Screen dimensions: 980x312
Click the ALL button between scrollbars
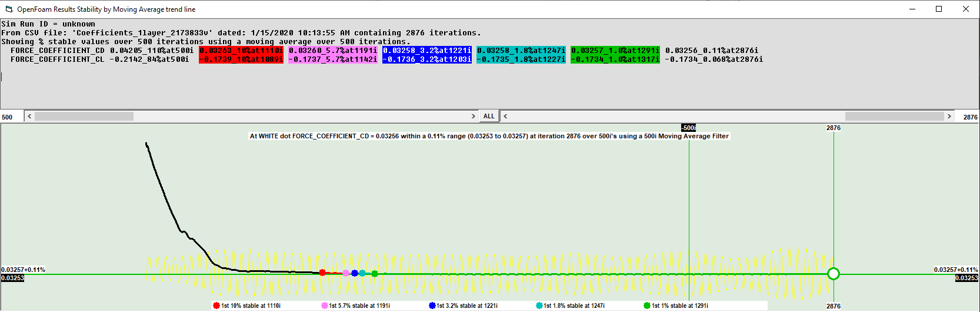pos(489,116)
